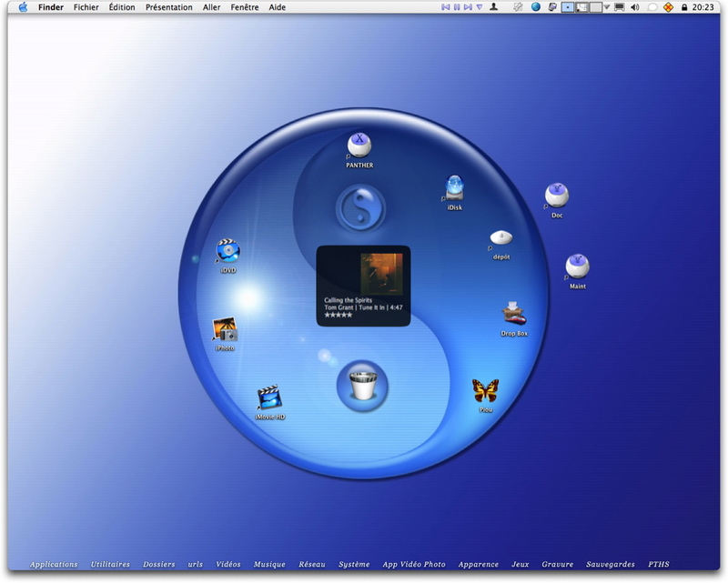Open the Dossiers bottom menu

158,565
